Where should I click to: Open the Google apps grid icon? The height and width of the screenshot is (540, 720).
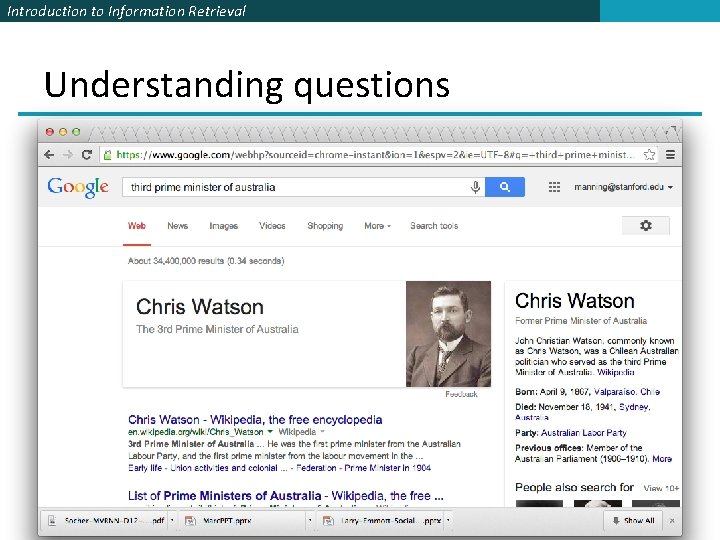pyautogui.click(x=554, y=187)
